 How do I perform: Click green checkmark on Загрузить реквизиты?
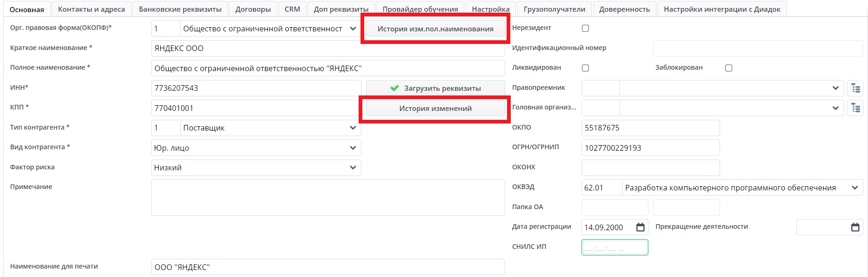click(x=395, y=88)
